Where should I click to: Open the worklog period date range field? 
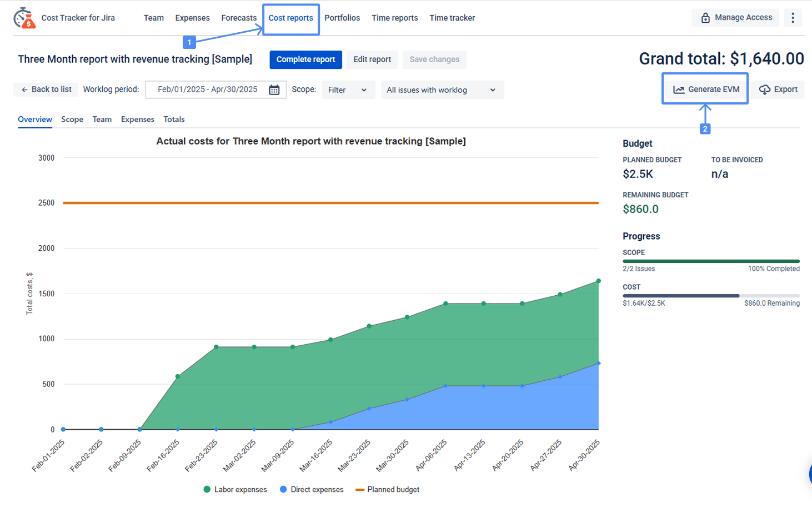[208, 90]
